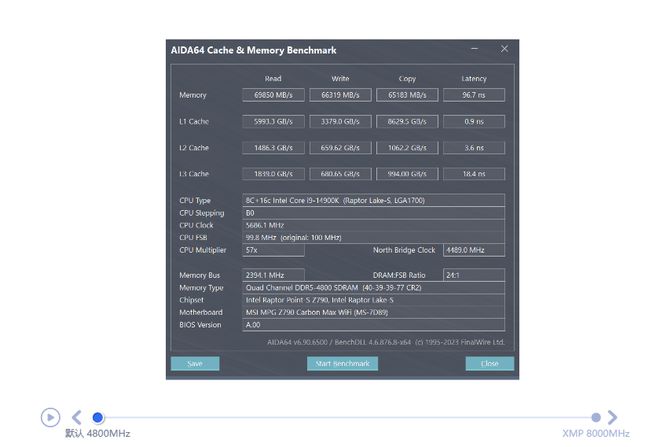Click the CPU Multiplier 57x field

click(273, 250)
